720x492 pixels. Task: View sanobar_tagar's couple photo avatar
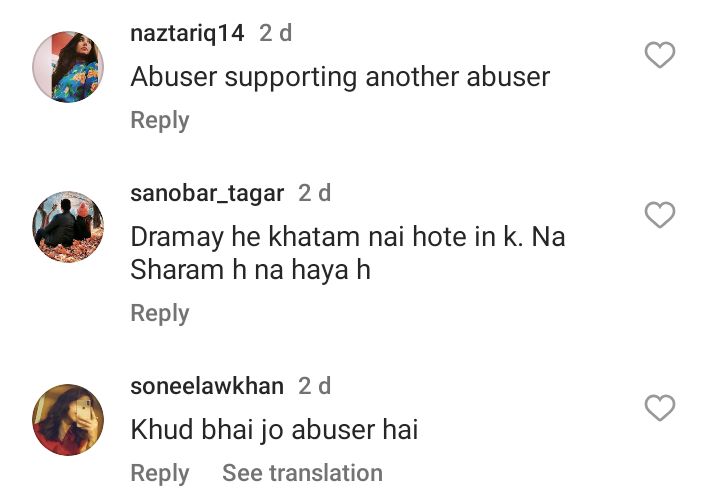coord(68,226)
